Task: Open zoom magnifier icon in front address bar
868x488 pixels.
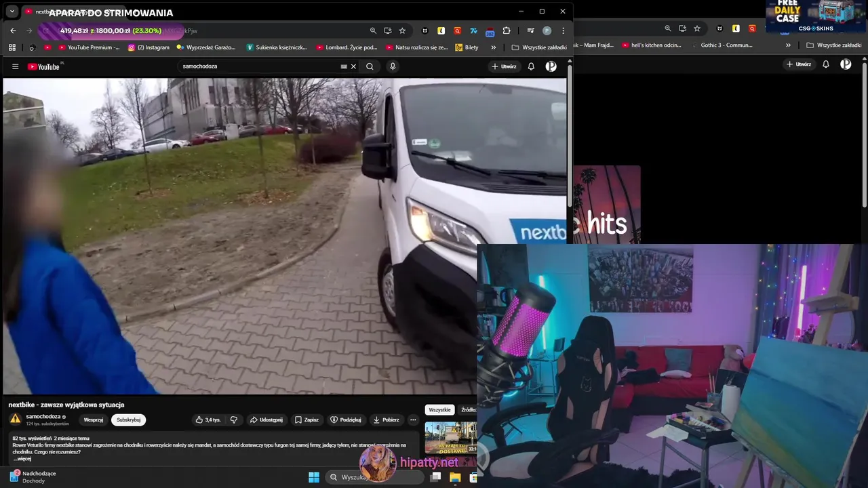Action: [x=373, y=30]
